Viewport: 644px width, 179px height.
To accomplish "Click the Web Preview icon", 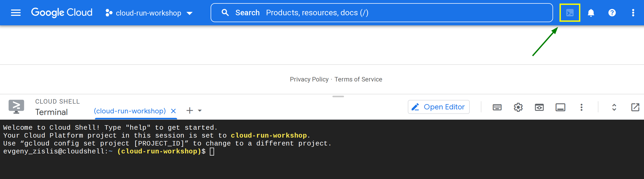I will pos(539,107).
